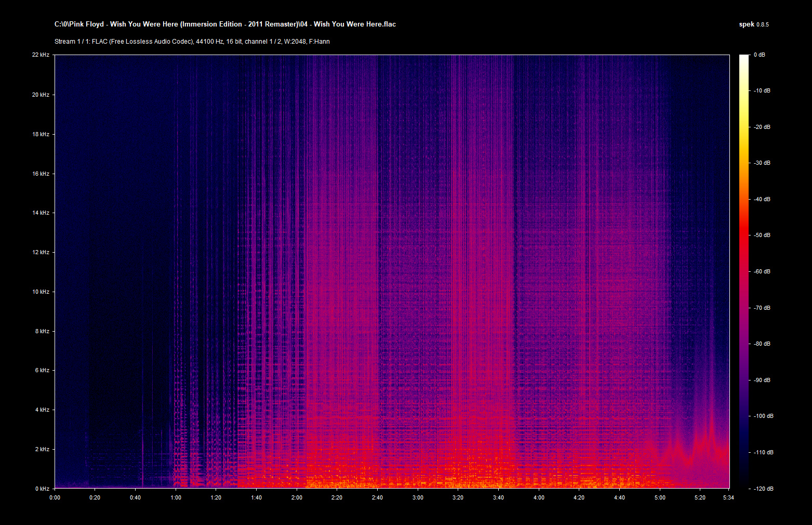Select the -50 dB scale label

pyautogui.click(x=762, y=235)
